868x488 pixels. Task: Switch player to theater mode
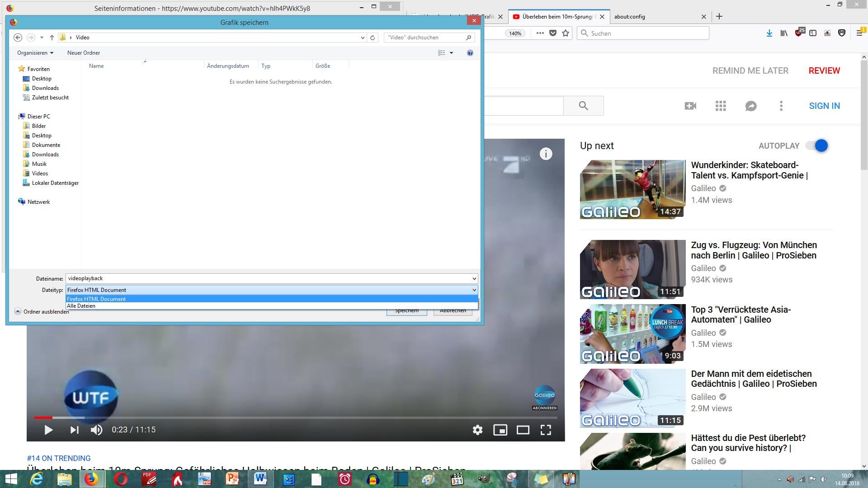(x=523, y=430)
